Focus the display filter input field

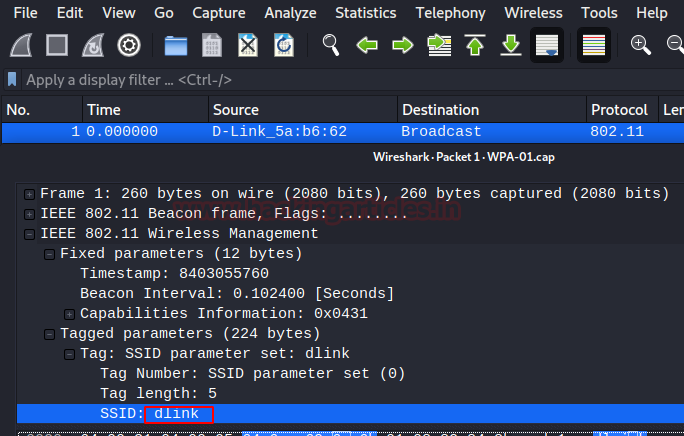pyautogui.click(x=352, y=80)
